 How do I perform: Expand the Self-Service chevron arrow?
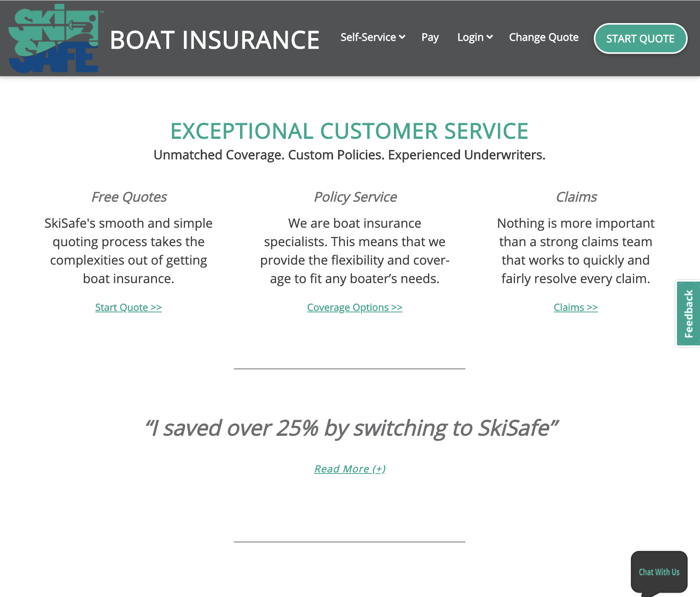tap(402, 37)
